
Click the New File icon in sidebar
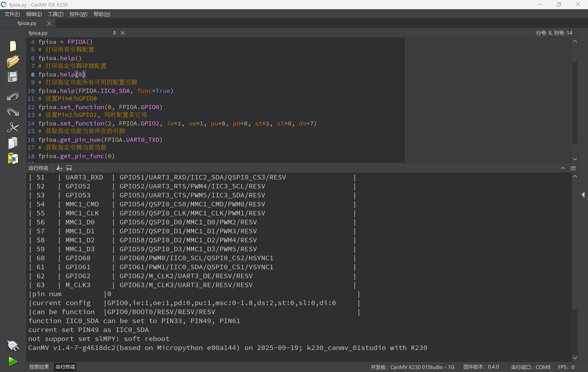pos(13,46)
